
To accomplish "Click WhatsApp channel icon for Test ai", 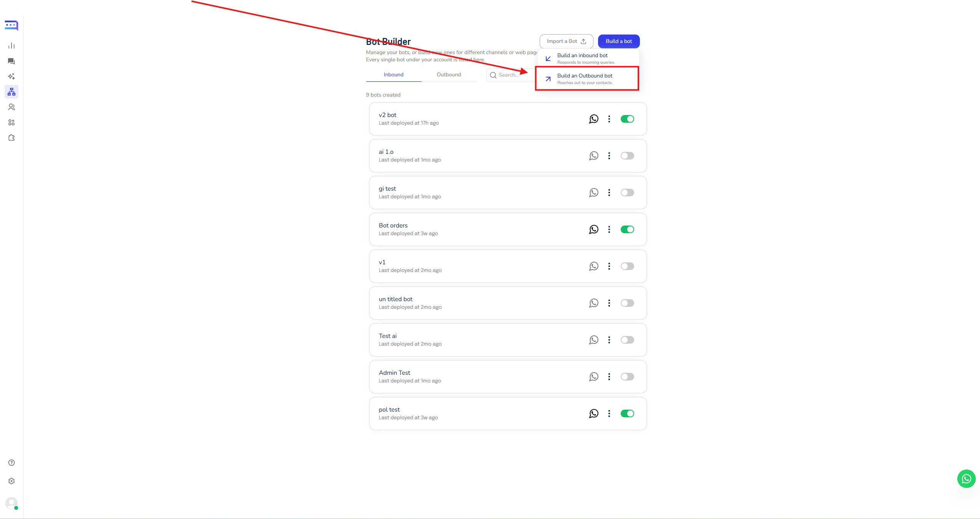I will coord(593,340).
